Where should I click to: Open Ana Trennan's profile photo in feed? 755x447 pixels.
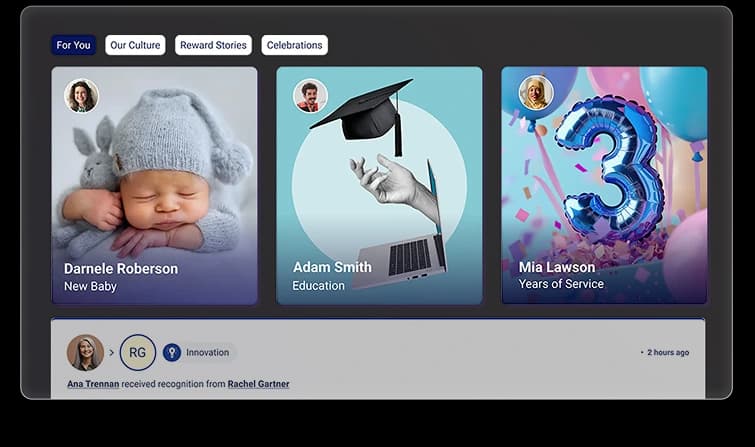click(x=85, y=352)
